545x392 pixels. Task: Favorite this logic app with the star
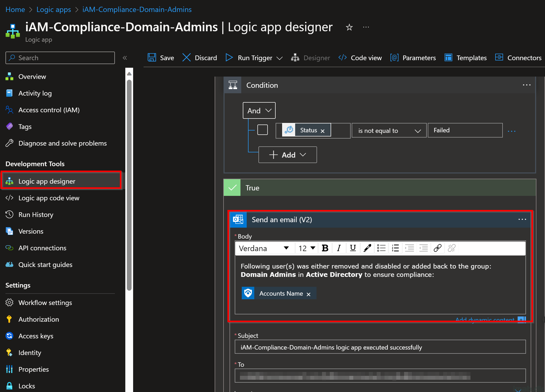[x=349, y=27]
